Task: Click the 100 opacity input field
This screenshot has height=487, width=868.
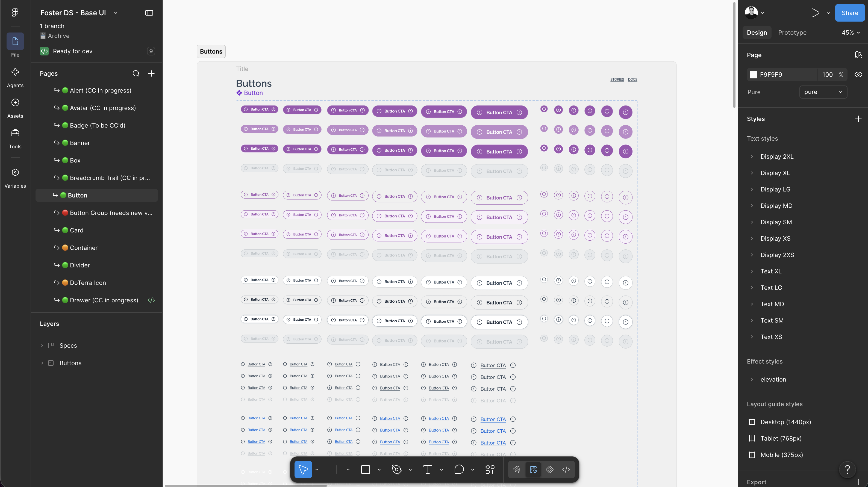Action: pos(827,75)
